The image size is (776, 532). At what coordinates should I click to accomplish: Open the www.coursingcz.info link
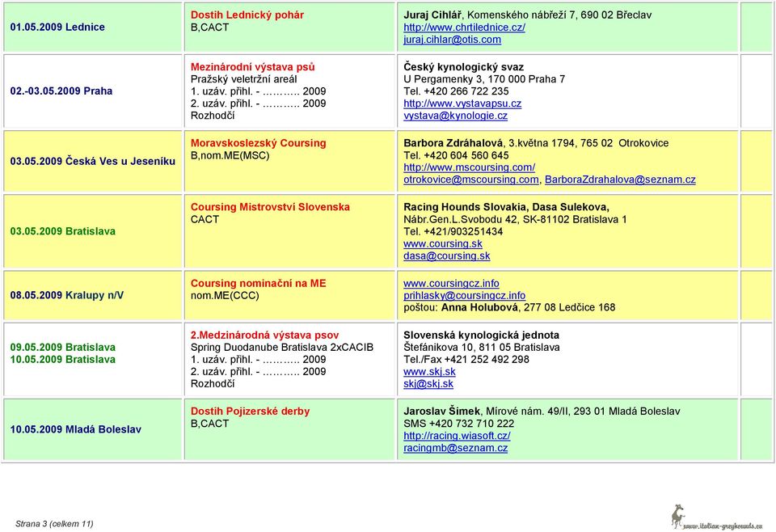coord(451,283)
